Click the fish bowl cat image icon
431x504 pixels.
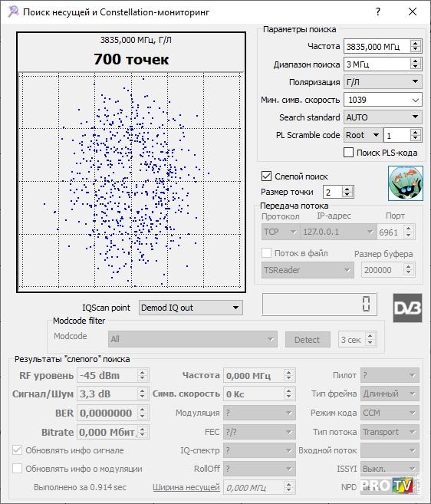[x=405, y=183]
